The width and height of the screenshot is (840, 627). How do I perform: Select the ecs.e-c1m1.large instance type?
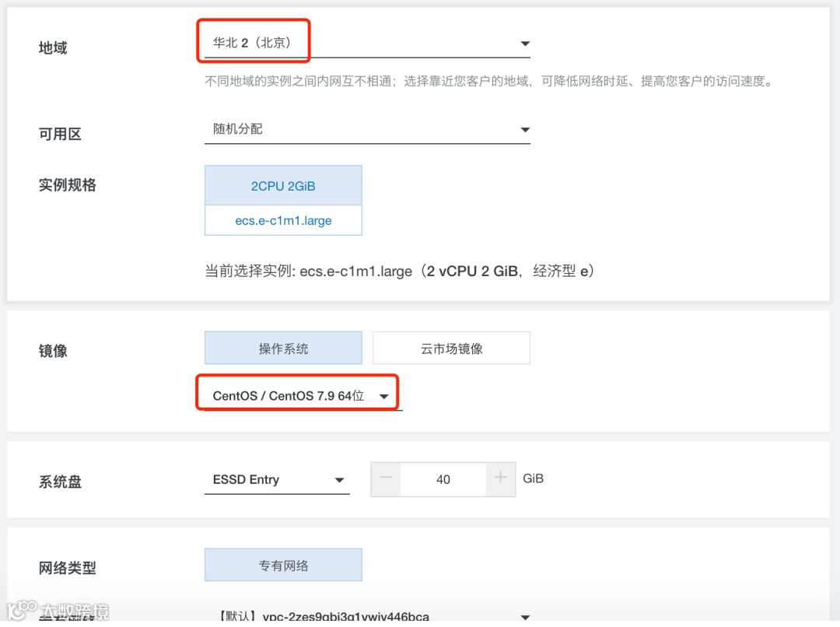283,220
